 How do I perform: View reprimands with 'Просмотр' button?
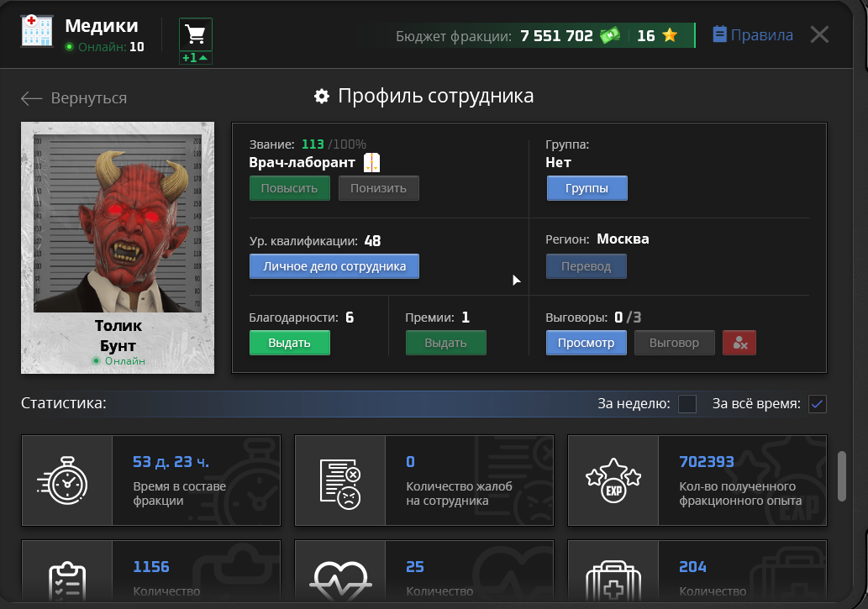click(587, 343)
